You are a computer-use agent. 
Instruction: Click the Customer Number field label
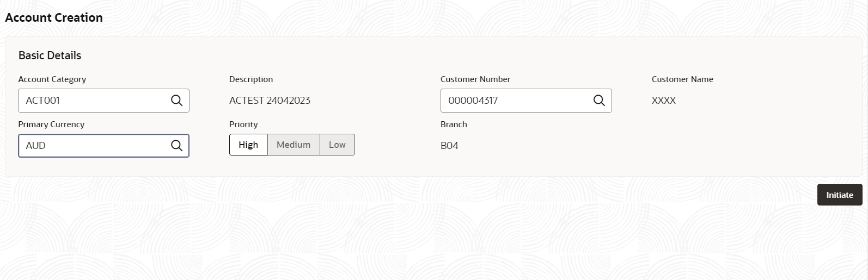coord(475,79)
